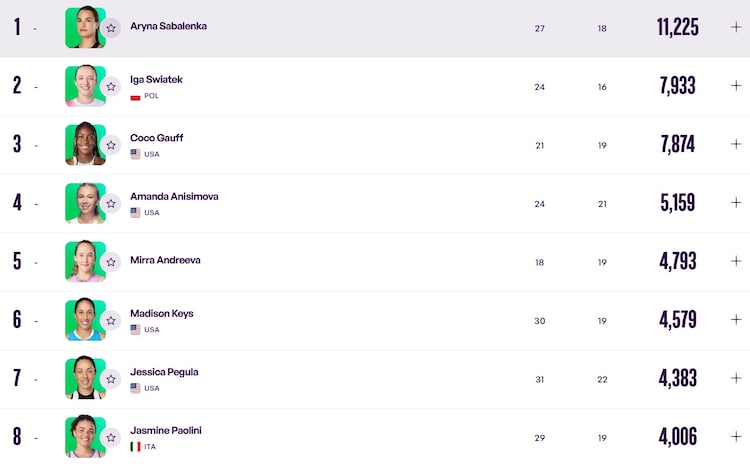Image resolution: width=750 pixels, height=466 pixels.
Task: Expand Madison Keys' points breakdown
Action: coord(736,320)
